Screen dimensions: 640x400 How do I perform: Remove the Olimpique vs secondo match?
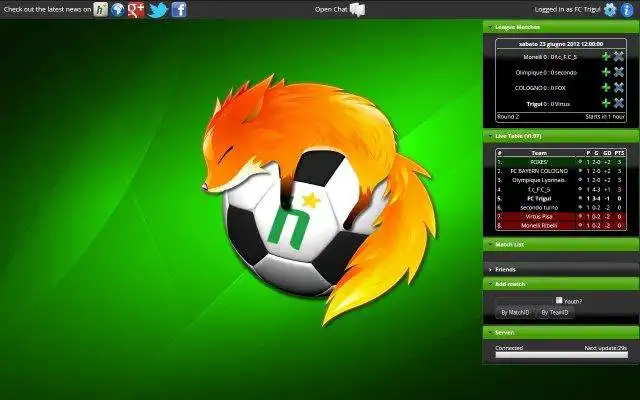coord(619,72)
